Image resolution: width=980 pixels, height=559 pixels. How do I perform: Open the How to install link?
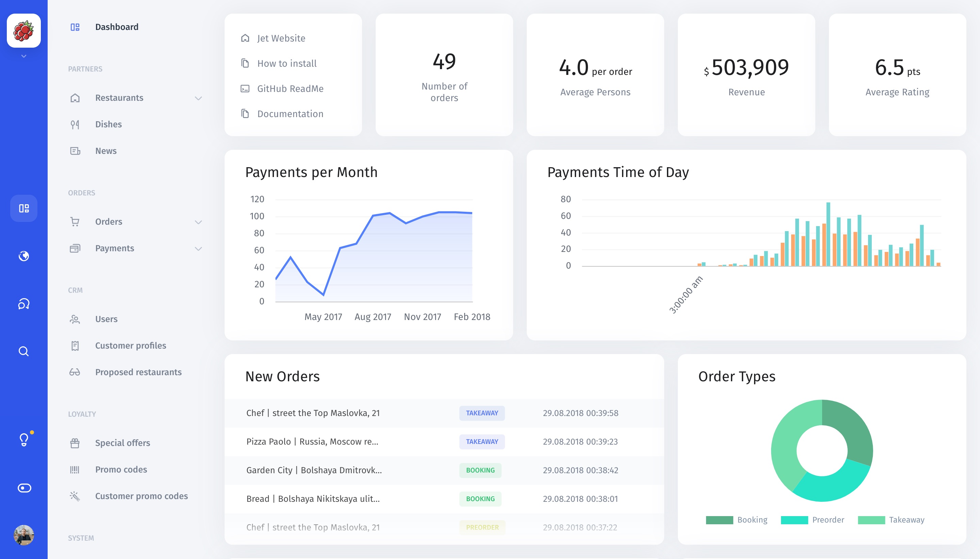coord(287,63)
